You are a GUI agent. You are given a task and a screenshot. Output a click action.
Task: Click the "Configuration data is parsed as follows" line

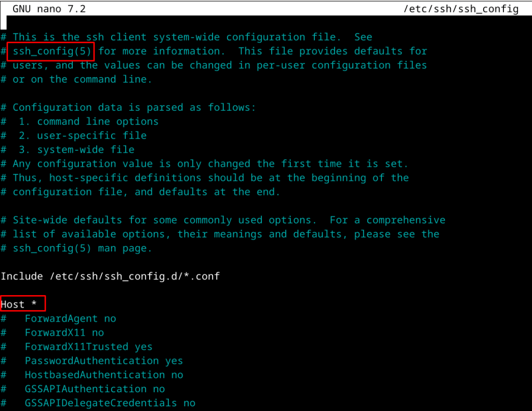click(x=134, y=107)
